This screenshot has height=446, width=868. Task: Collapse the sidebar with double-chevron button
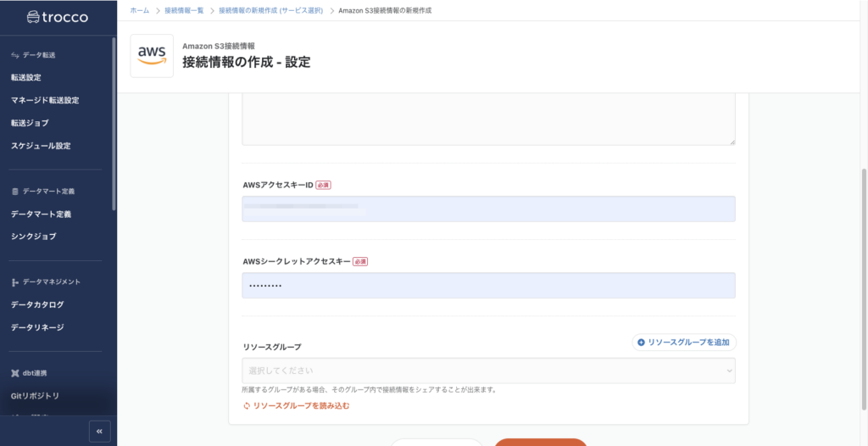point(99,431)
